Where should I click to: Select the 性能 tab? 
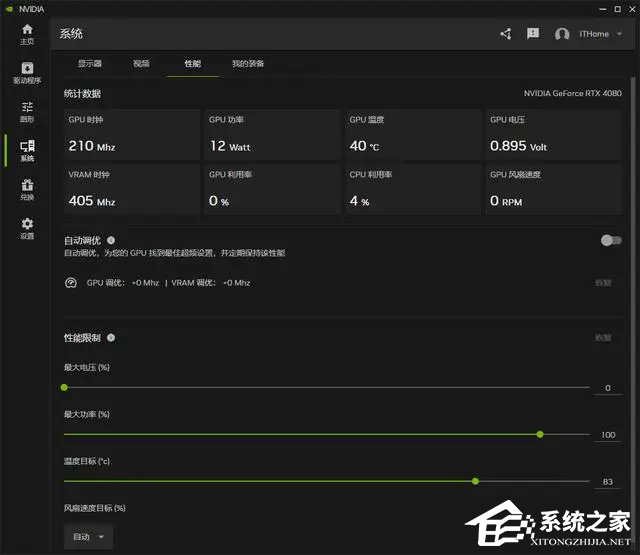193,64
